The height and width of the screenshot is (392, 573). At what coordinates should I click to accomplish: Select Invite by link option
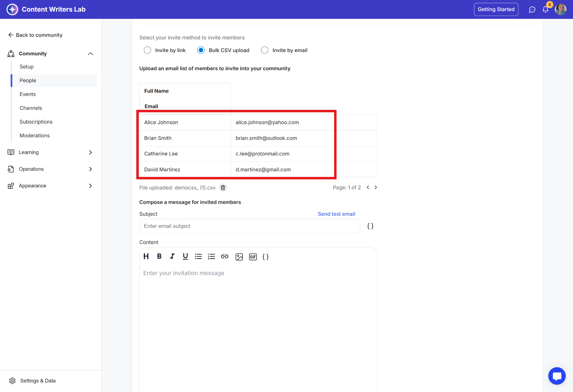147,50
